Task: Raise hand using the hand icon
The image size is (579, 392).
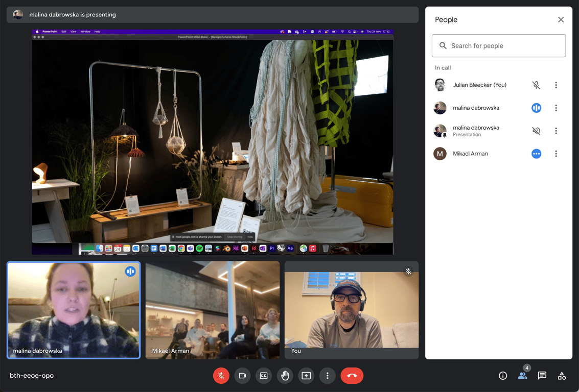Action: click(285, 375)
